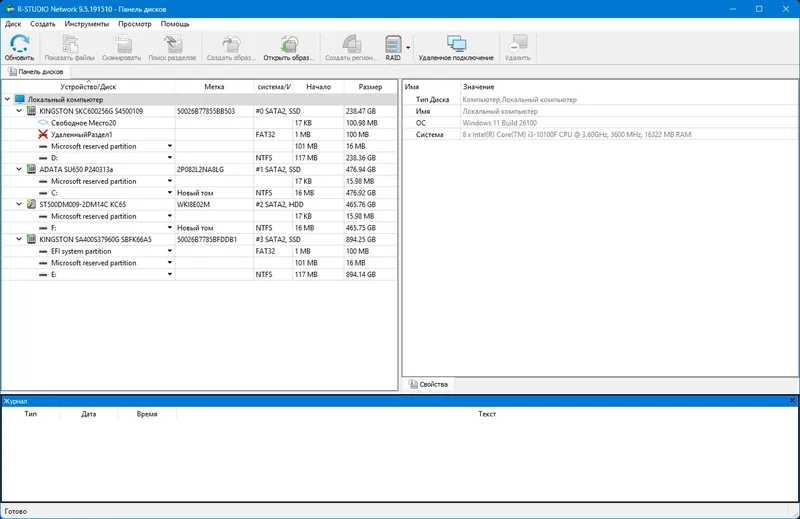800x519 pixels.
Task: Click the ST500DM009 hard disk icon
Action: (x=31, y=204)
